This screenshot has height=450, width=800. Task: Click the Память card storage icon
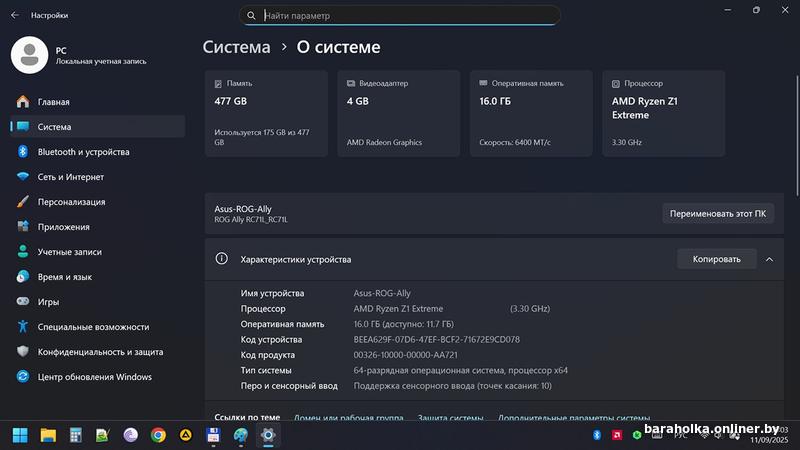(x=218, y=84)
